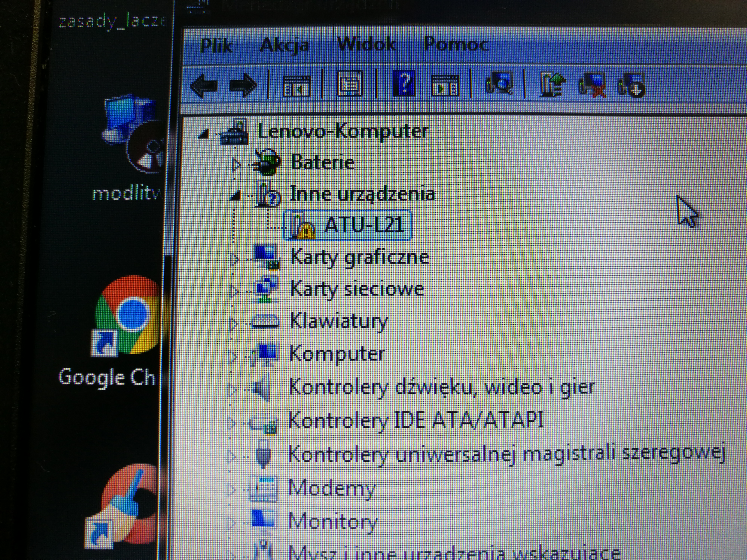Collapse the Inne urządzenia category
The image size is (747, 560).
235,196
